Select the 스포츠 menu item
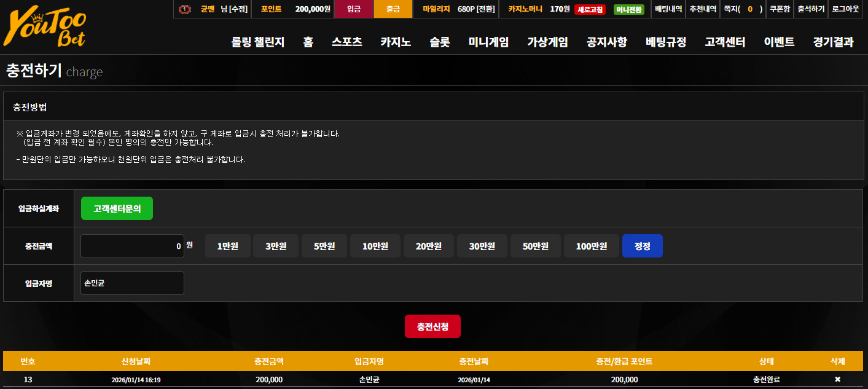Viewport: 868px width, 389px height. point(347,42)
